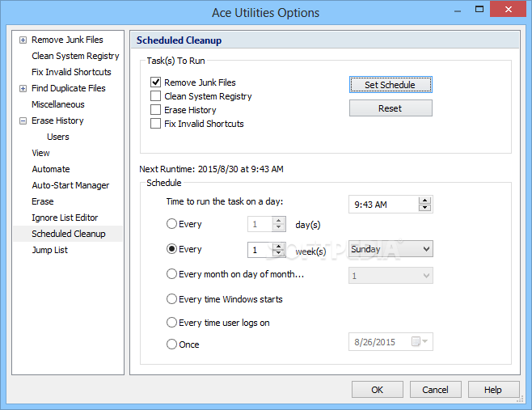Click OK to confirm options
Screen dimensions: 532x410
point(378,390)
